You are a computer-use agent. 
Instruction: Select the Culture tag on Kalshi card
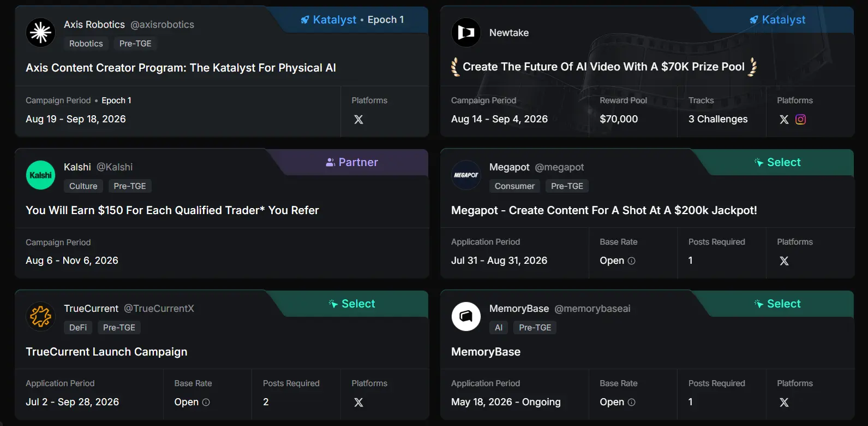point(83,186)
